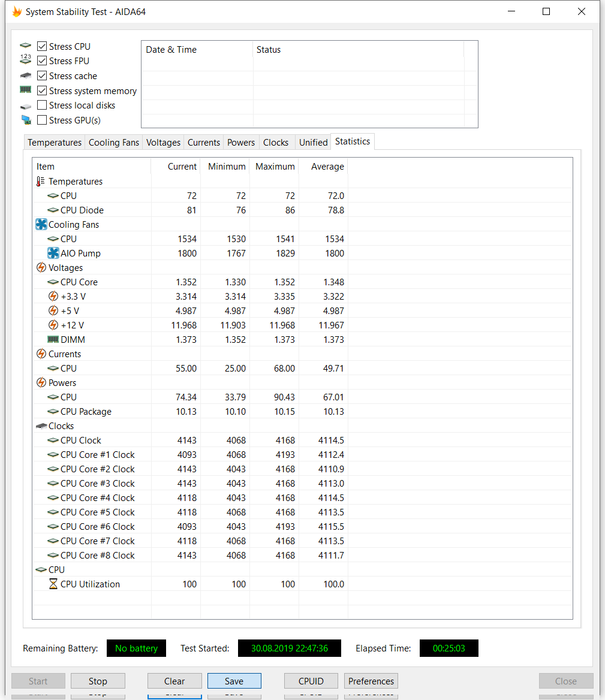Click the CPU Core voltage chip icon
Screen dimensions: 605x700
[x=53, y=282]
